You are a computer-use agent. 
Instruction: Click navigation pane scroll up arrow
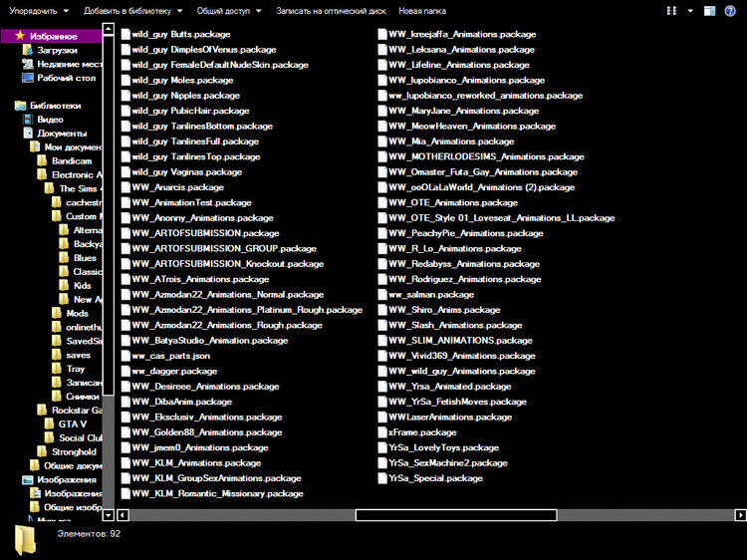coord(109,29)
